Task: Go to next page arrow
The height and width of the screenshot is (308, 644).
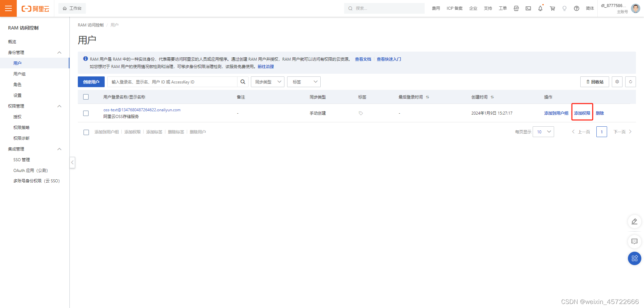Action: coord(630,132)
